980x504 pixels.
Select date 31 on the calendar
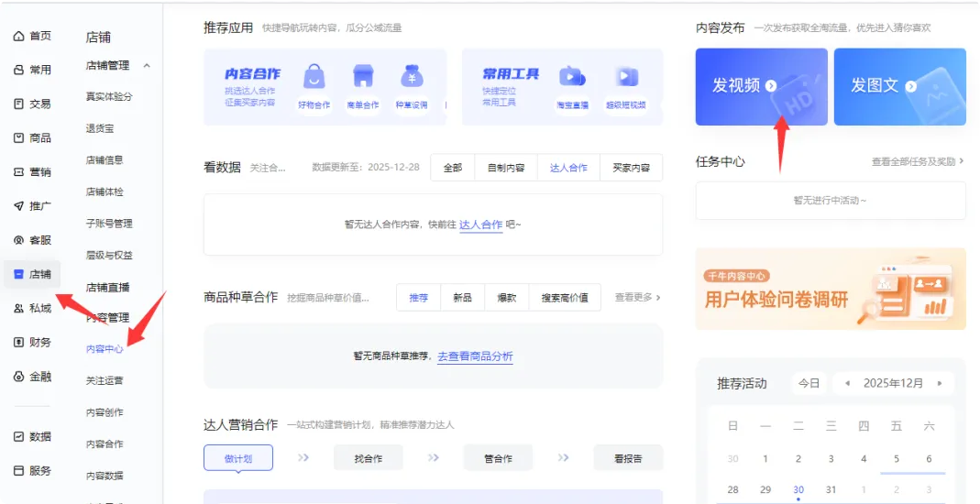[x=831, y=489]
